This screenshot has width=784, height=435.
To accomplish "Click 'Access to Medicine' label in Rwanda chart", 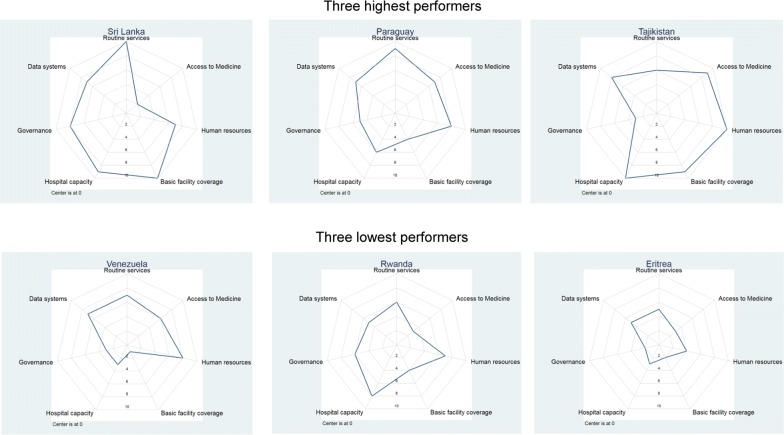I will [482, 298].
